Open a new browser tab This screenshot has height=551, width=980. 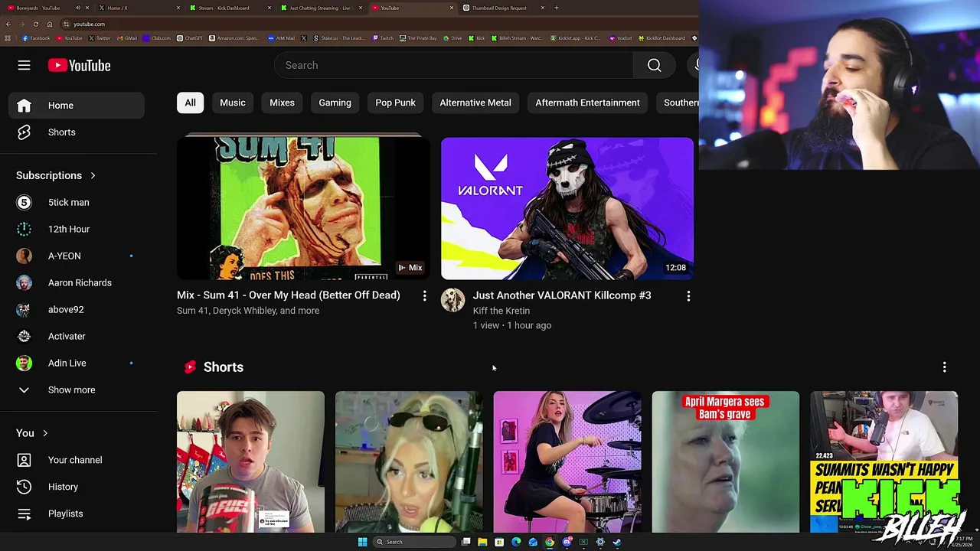tap(557, 8)
